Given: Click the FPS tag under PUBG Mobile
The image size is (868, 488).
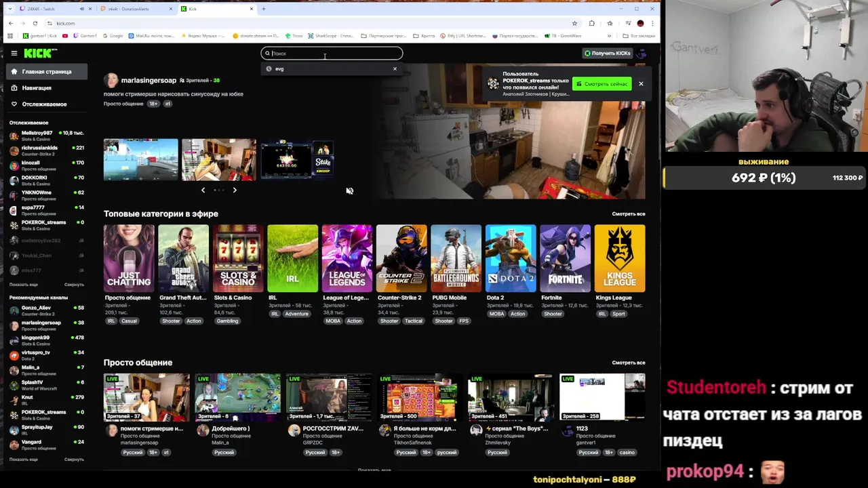Looking at the screenshot, I should tap(464, 321).
